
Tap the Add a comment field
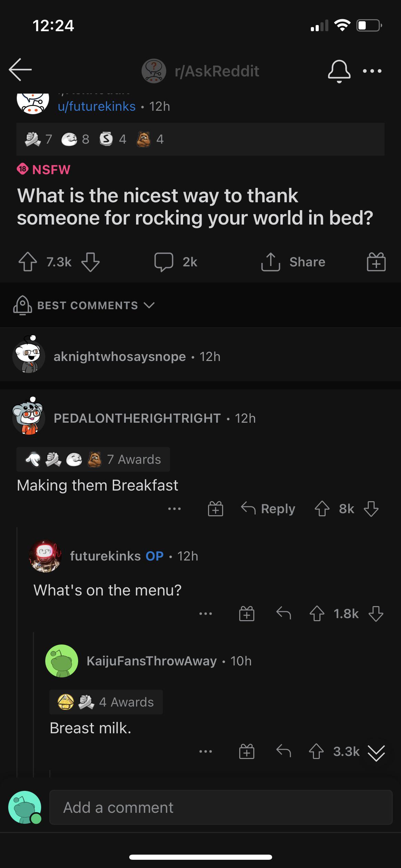pos(221,808)
